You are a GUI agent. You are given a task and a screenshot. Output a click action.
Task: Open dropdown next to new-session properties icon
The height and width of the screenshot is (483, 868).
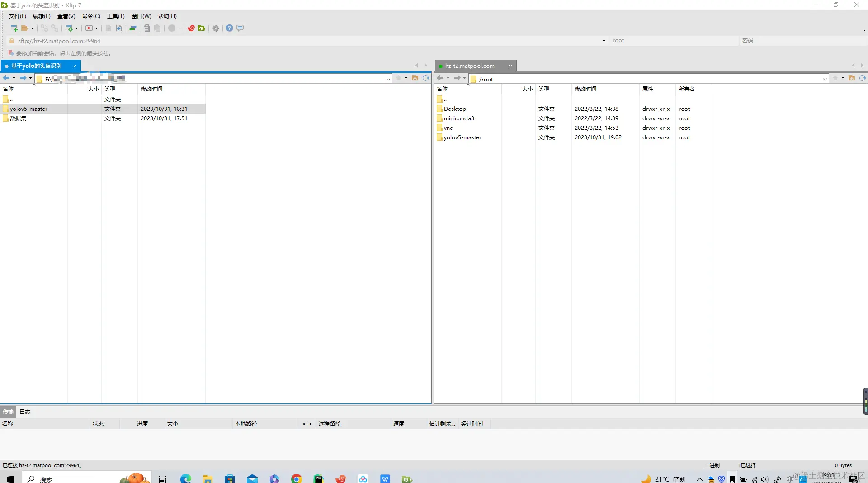pyautogui.click(x=76, y=28)
